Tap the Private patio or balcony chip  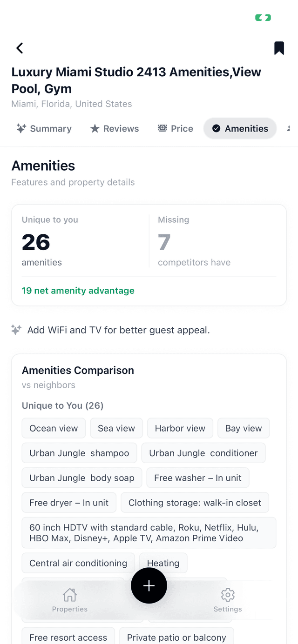click(176, 637)
